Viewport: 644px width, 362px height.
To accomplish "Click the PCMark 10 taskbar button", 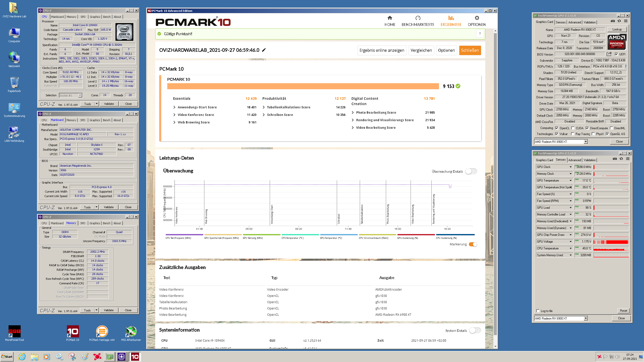I will [x=135, y=356].
